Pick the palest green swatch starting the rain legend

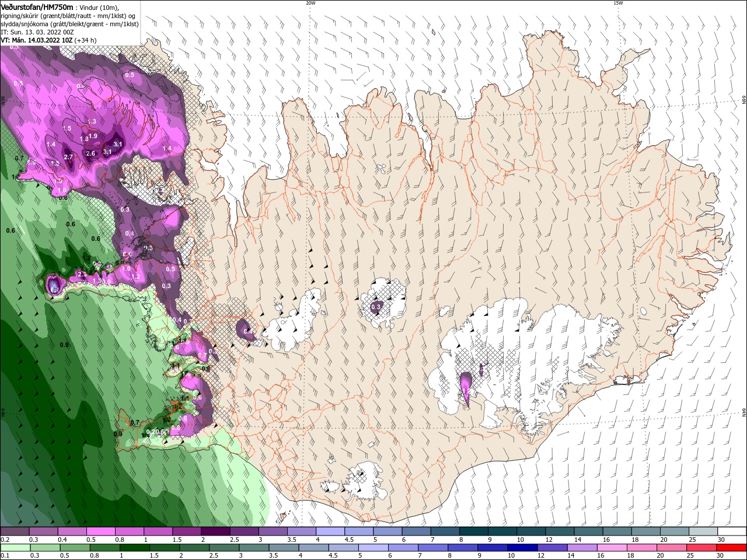(x=15, y=548)
